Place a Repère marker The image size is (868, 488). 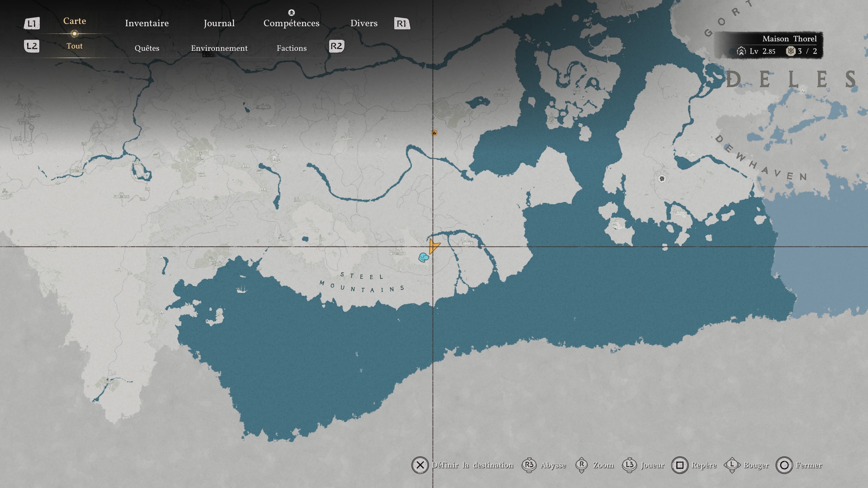[704, 465]
